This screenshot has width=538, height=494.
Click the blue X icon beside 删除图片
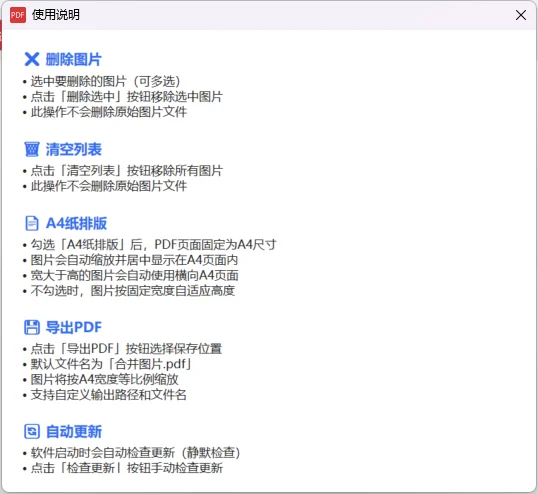[32, 59]
